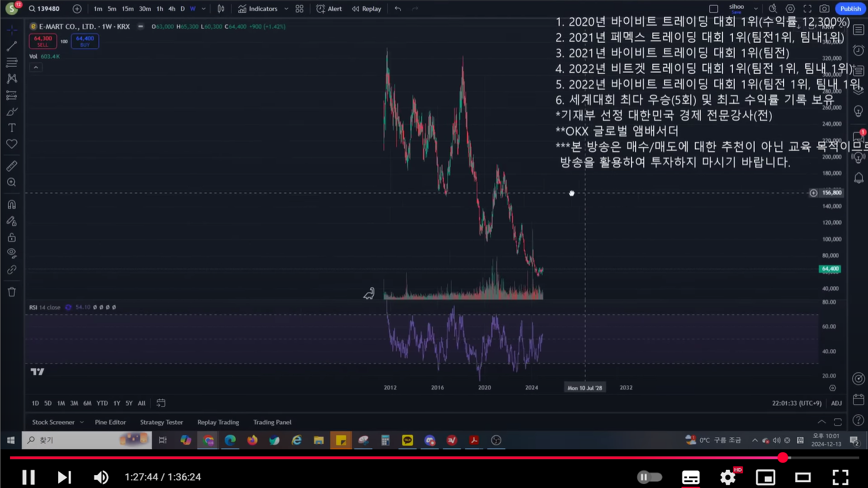Open the quick search lightning icon

[773, 9]
